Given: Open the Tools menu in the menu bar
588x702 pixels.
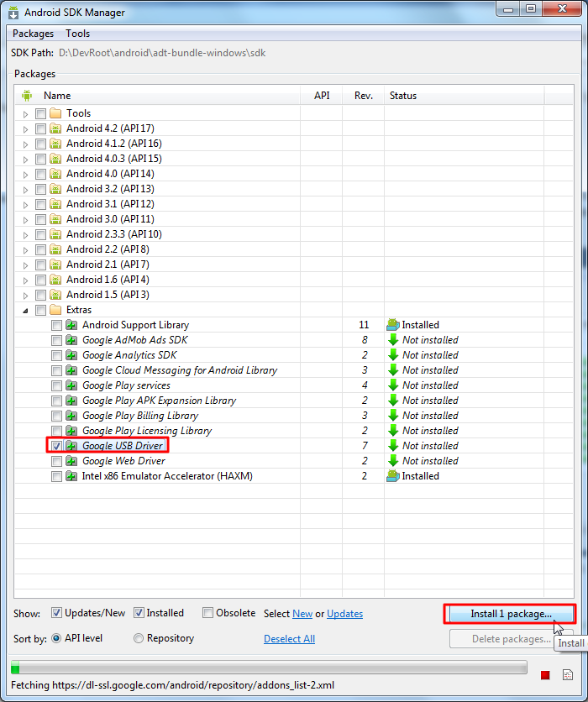Looking at the screenshot, I should click(x=77, y=34).
